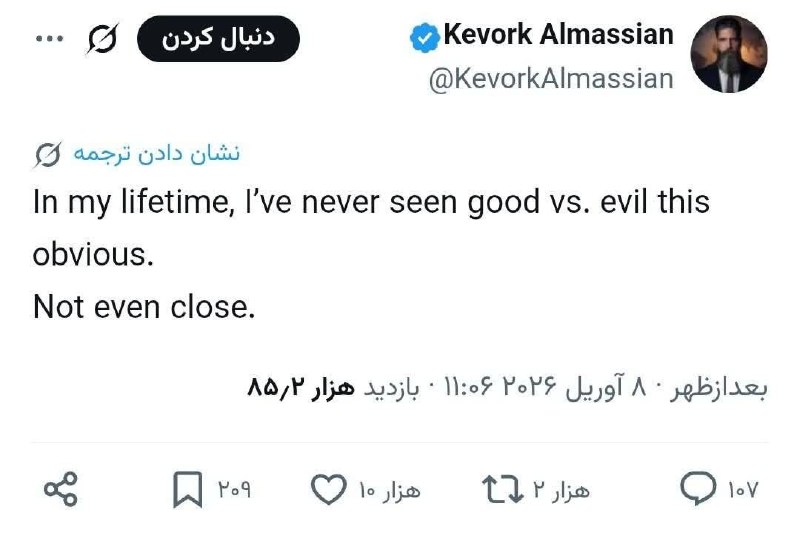Image resolution: width=800 pixels, height=533 pixels.
Task: Open the three-dot more options menu
Action: point(47,39)
